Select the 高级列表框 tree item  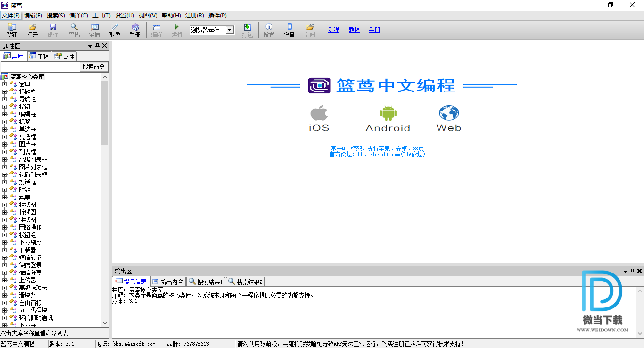[x=33, y=159]
